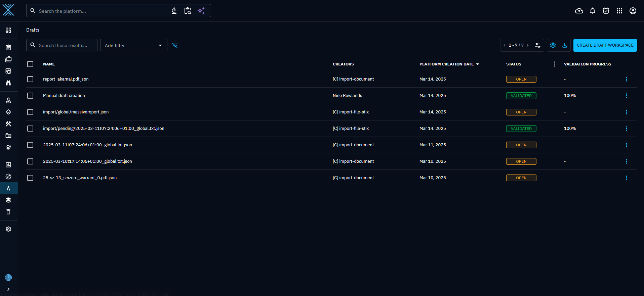This screenshot has width=644, height=296.
Task: Click the Search these results field
Action: click(66, 45)
